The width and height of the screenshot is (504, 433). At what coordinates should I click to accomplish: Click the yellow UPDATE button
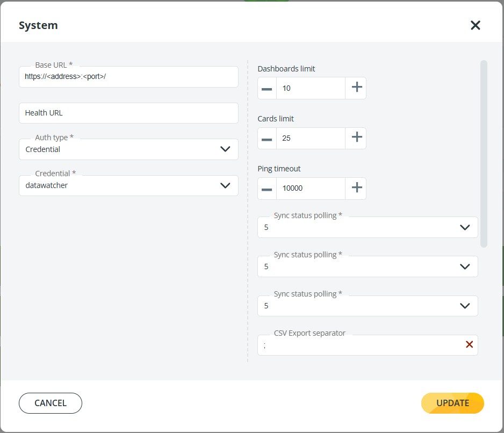pyautogui.click(x=452, y=403)
